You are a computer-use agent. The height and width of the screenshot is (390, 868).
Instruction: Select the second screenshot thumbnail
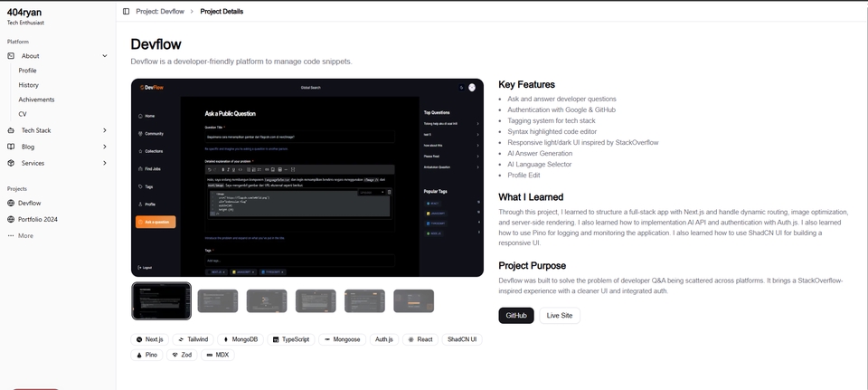(218, 300)
